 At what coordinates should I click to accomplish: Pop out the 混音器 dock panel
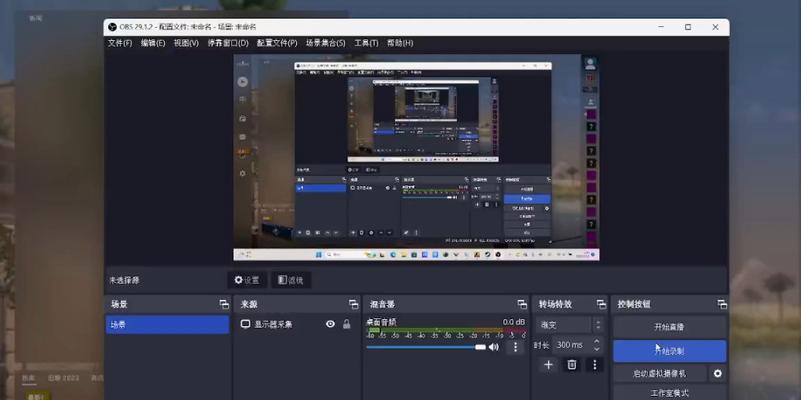pos(522,304)
